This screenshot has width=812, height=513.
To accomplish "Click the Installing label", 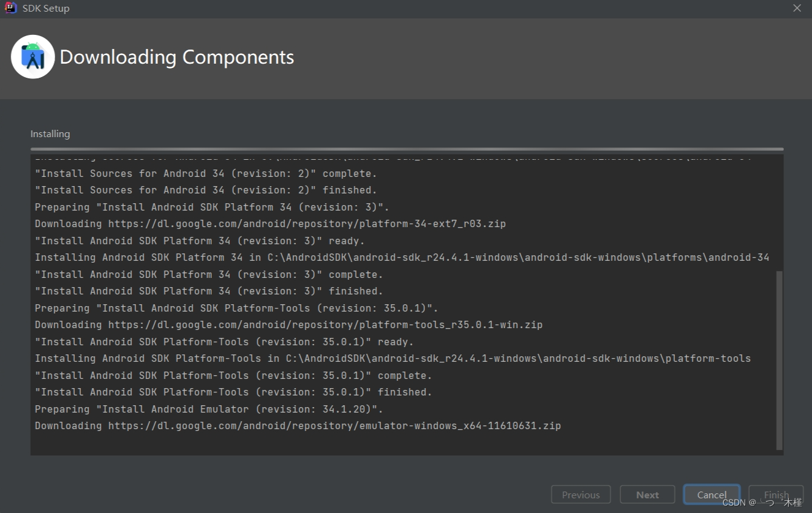I will [50, 133].
